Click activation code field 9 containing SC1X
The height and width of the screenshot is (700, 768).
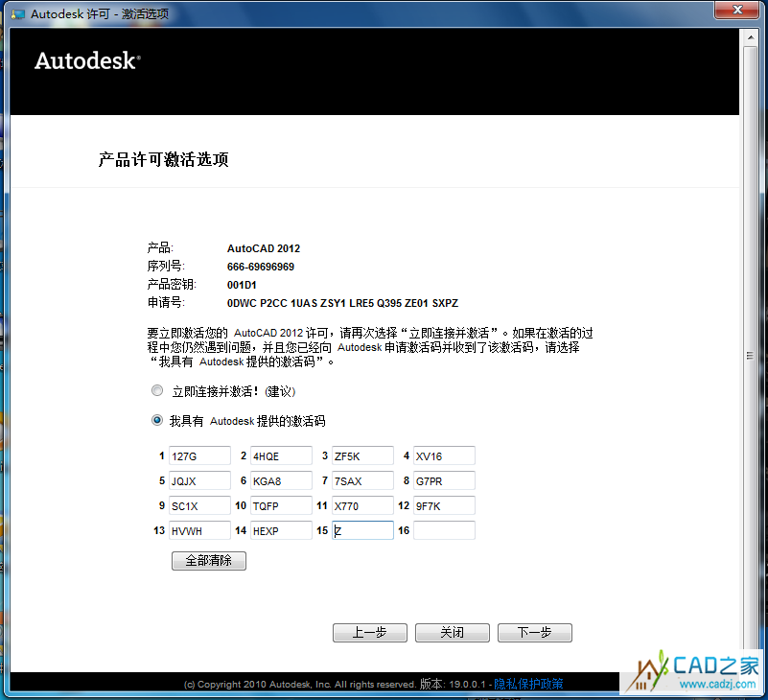point(199,505)
